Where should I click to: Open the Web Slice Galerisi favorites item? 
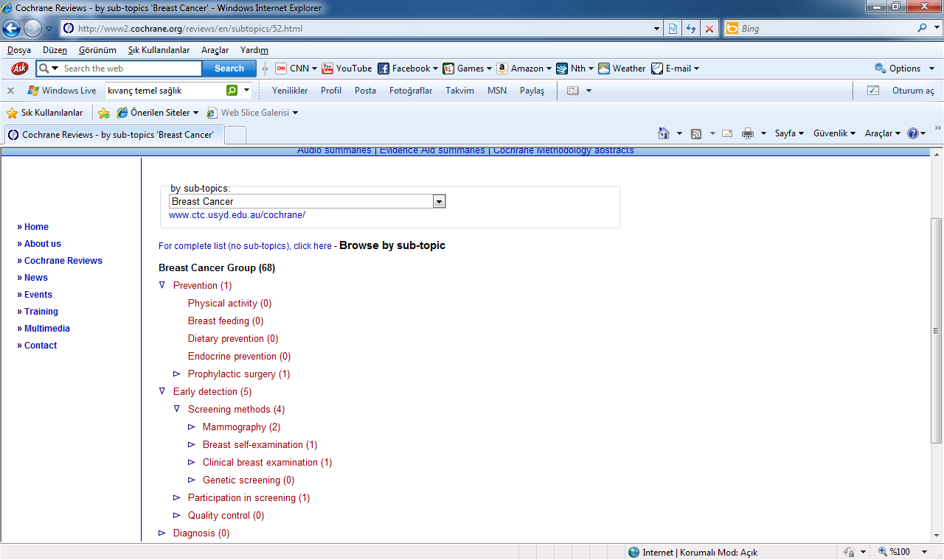click(252, 113)
